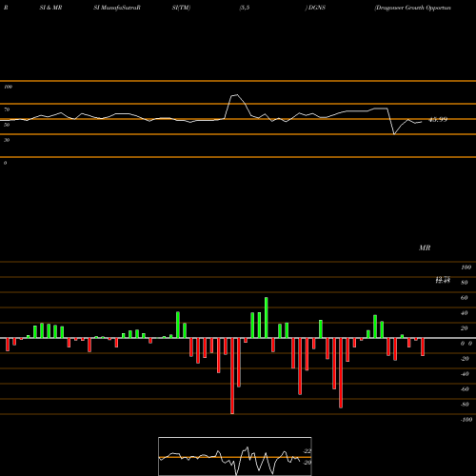Image resolution: width=476 pixels, height=476 pixels.
Task: Click the 'Dragoneer Growth Opportun' company name
Action: 412,8
